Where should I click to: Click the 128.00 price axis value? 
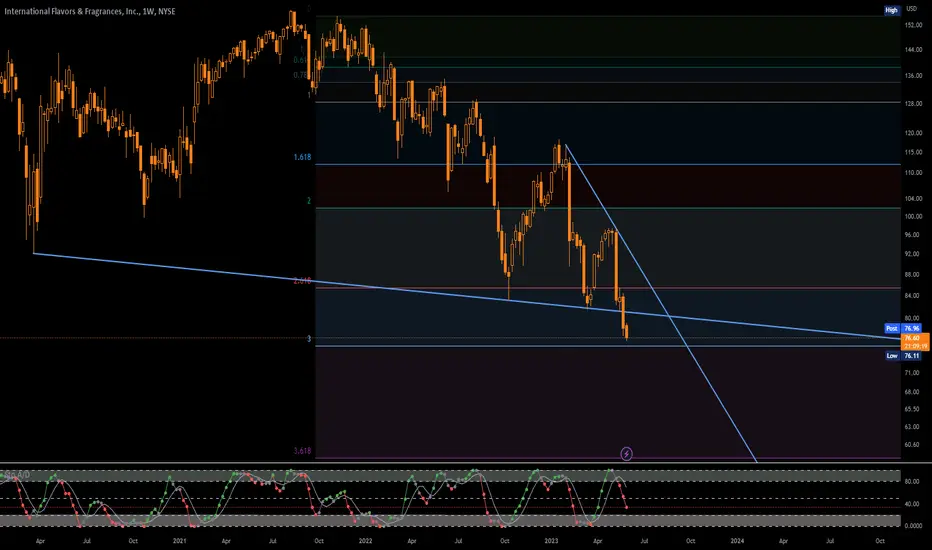click(913, 103)
